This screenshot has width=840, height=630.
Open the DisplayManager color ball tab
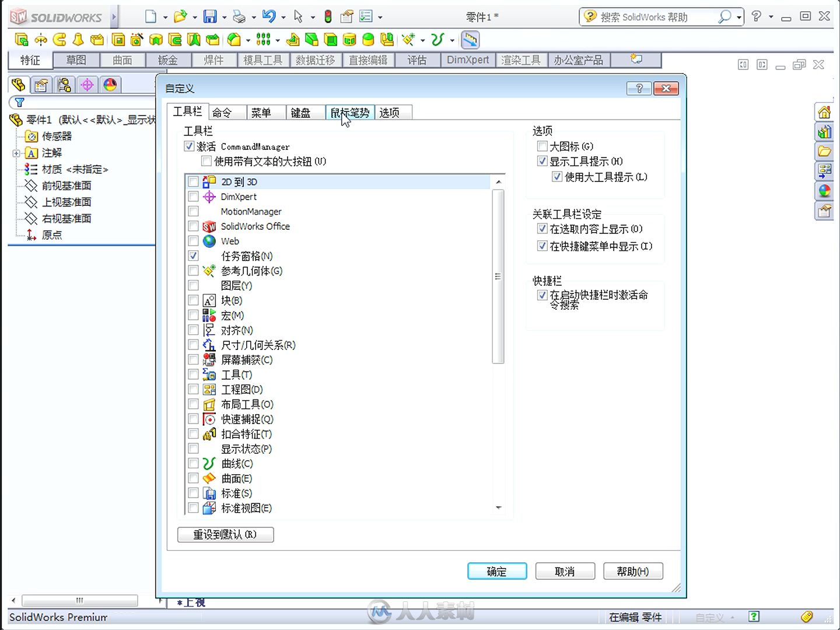tap(110, 85)
